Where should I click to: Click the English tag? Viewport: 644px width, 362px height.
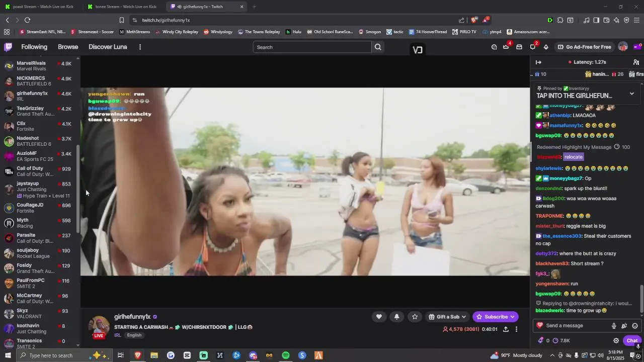point(134,335)
